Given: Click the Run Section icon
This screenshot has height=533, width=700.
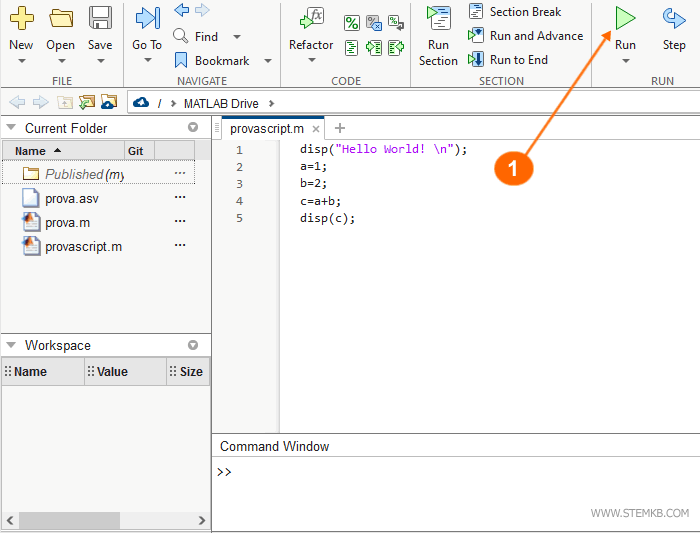Looking at the screenshot, I should (x=438, y=18).
